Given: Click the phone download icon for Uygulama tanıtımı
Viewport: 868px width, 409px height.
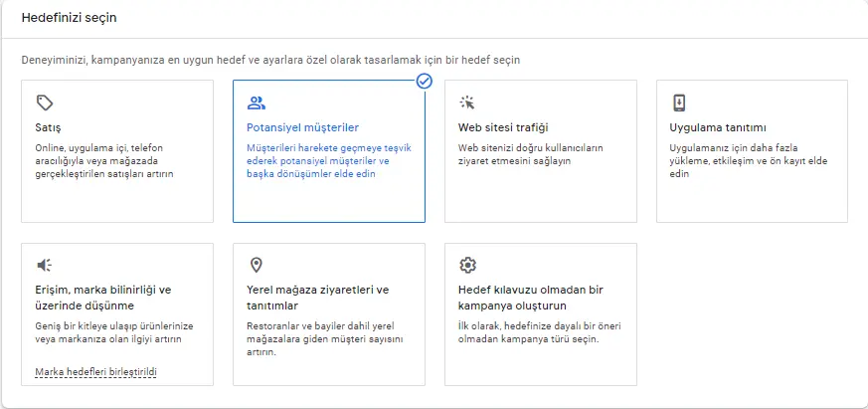Looking at the screenshot, I should point(679,102).
